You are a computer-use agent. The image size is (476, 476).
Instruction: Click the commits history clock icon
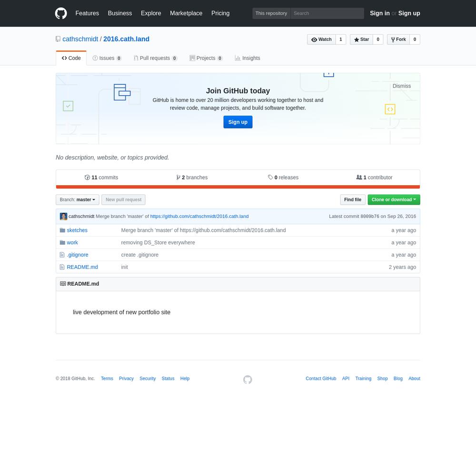pos(87,177)
